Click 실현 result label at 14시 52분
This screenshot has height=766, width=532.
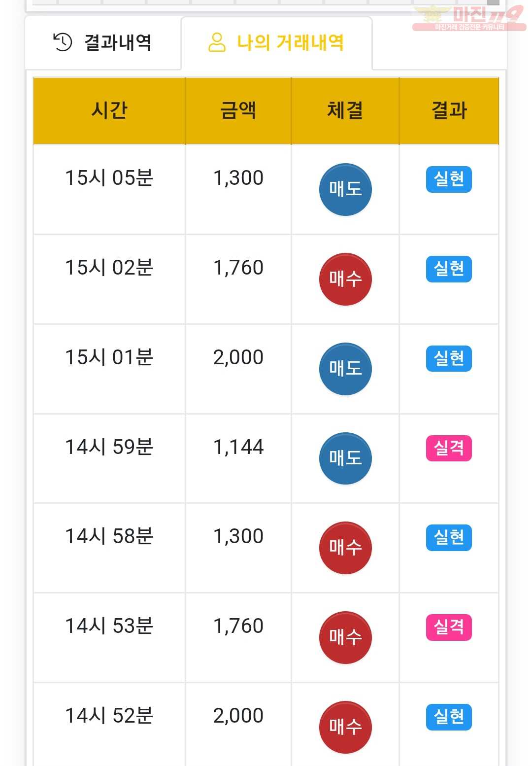(449, 717)
